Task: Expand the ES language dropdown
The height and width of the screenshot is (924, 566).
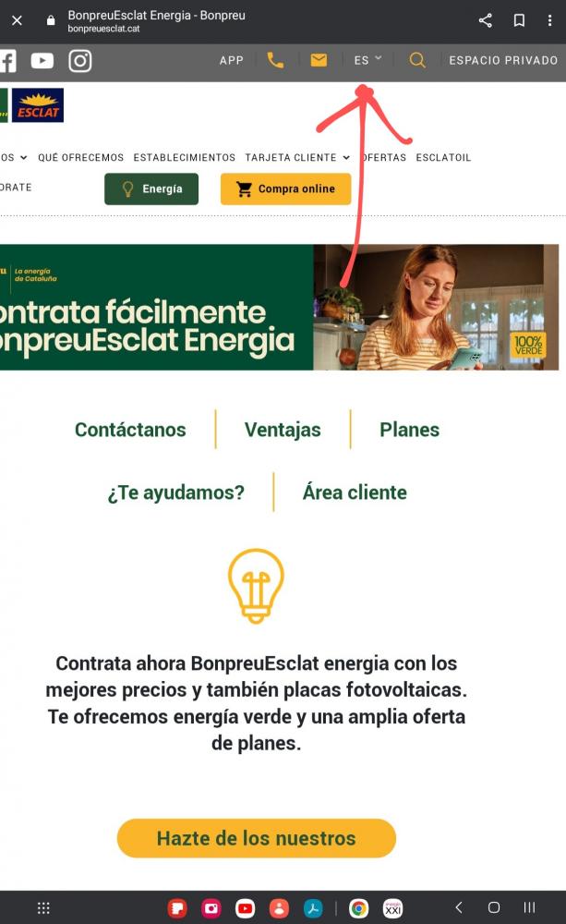Action: click(x=367, y=60)
